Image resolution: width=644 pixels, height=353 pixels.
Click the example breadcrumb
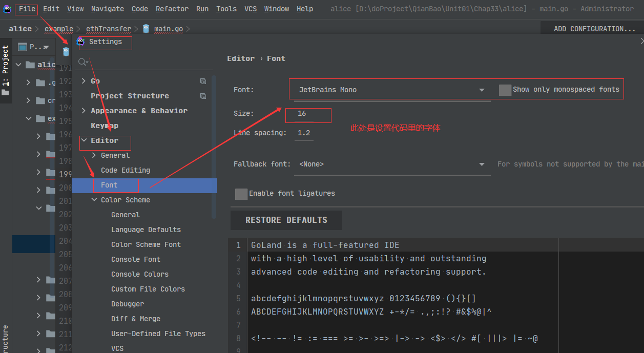click(58, 29)
